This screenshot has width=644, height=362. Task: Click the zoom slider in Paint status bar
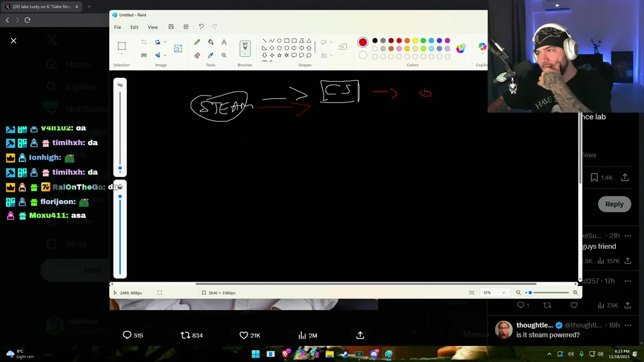(x=546, y=293)
